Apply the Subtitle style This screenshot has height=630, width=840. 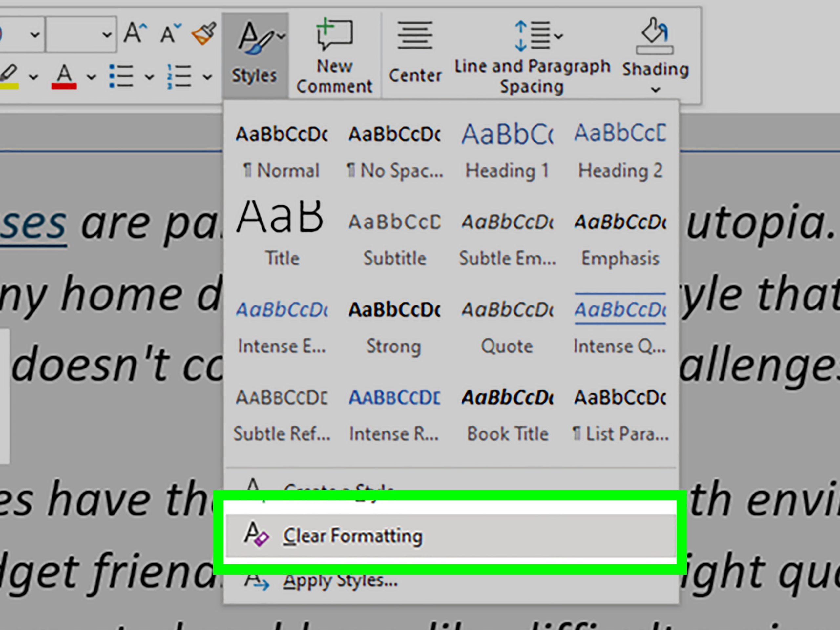click(394, 239)
